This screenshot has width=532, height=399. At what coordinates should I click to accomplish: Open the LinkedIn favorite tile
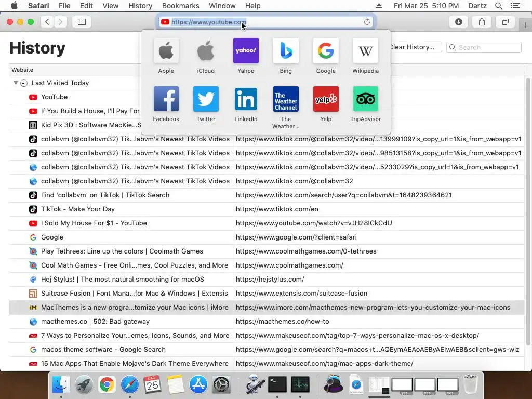[246, 99]
